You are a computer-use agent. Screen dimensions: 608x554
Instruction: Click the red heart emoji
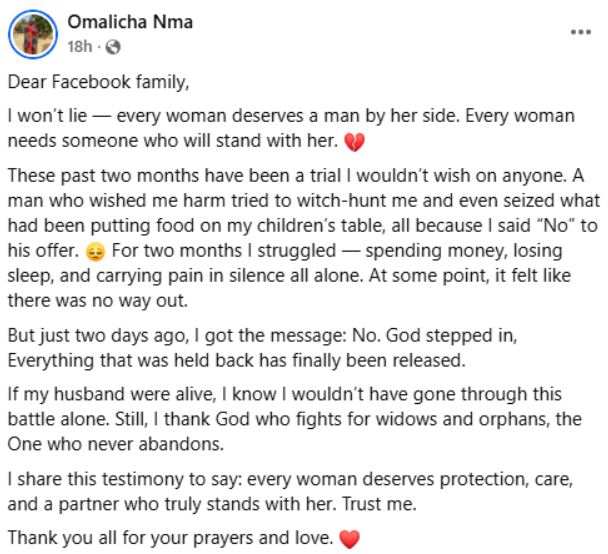pos(349,538)
